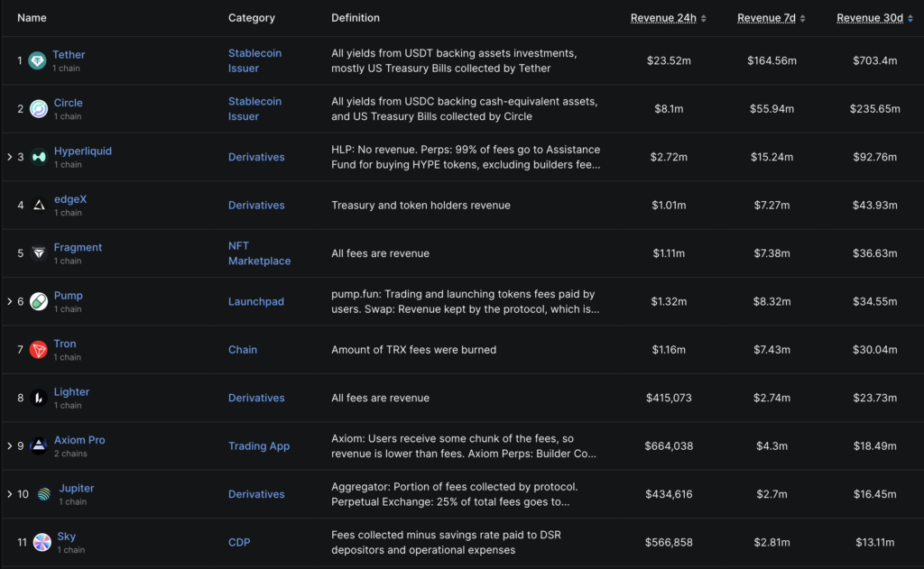Expand the Axiom Pro row chevron
The width and height of the screenshot is (924, 569).
[10, 445]
